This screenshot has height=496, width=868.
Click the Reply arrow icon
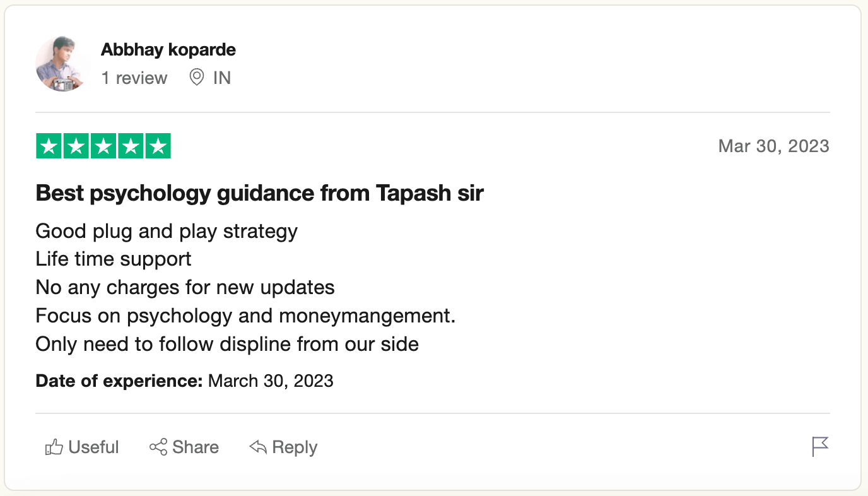pos(258,447)
